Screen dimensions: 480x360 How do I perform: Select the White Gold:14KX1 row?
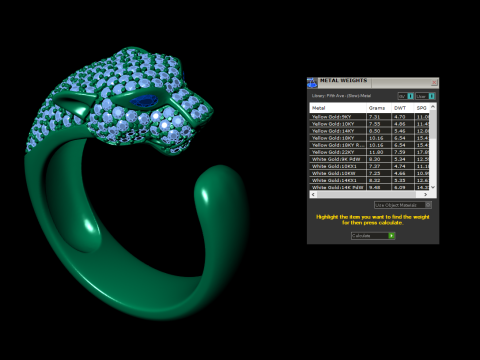point(369,180)
